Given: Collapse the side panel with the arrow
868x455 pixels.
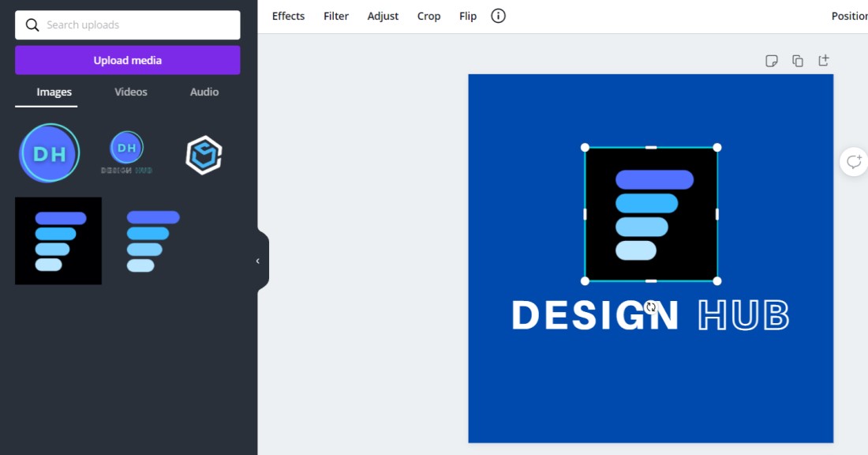Looking at the screenshot, I should coord(258,261).
